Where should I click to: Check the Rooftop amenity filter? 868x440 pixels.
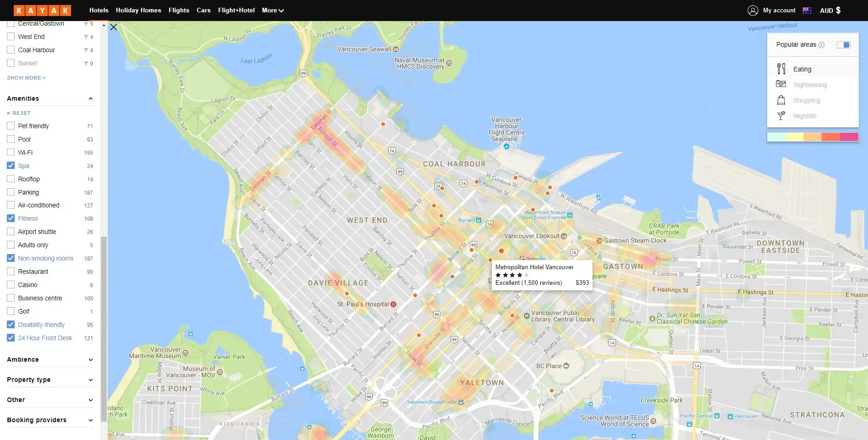click(x=11, y=179)
